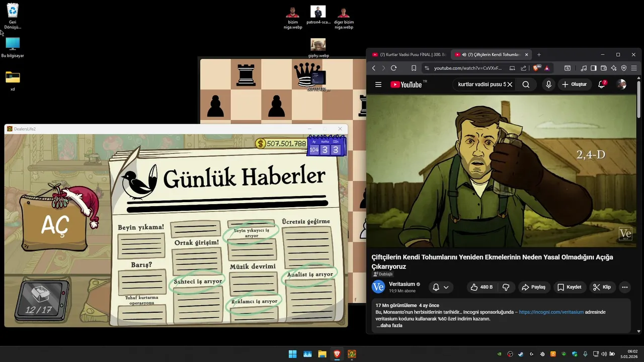Start voice search with the microphone icon
644x362 pixels.
click(549, 84)
